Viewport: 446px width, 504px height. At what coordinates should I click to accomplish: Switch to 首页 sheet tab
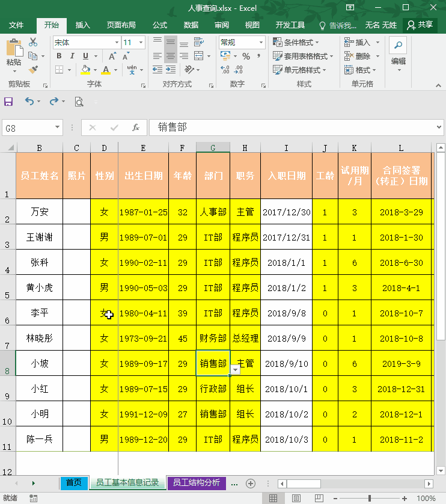pyautogui.click(x=74, y=483)
